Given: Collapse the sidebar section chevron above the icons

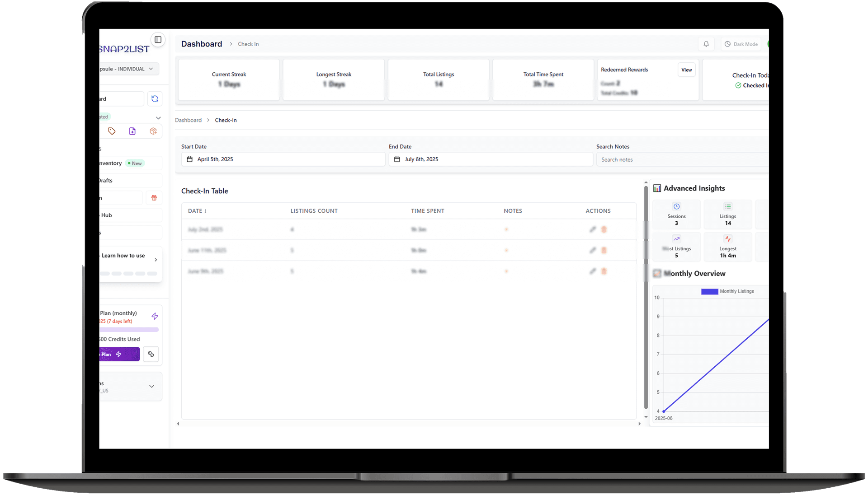Looking at the screenshot, I should pyautogui.click(x=158, y=117).
